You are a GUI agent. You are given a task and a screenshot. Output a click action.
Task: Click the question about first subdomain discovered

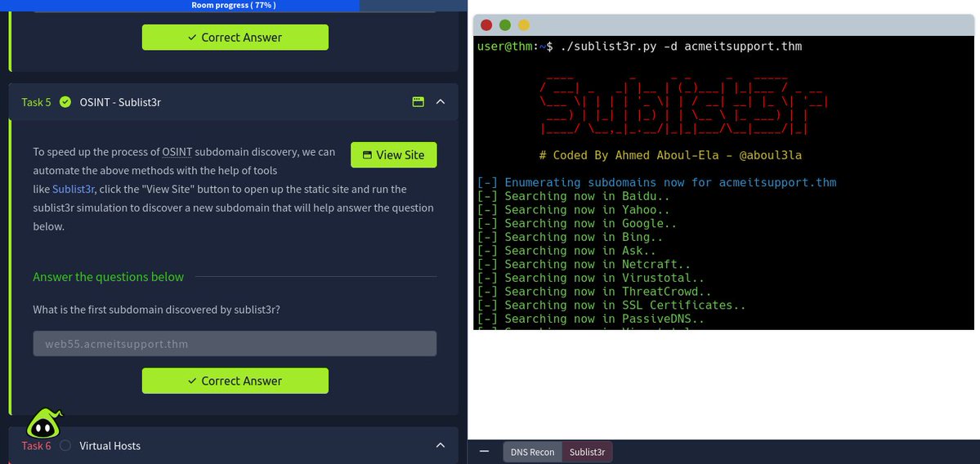tap(156, 309)
